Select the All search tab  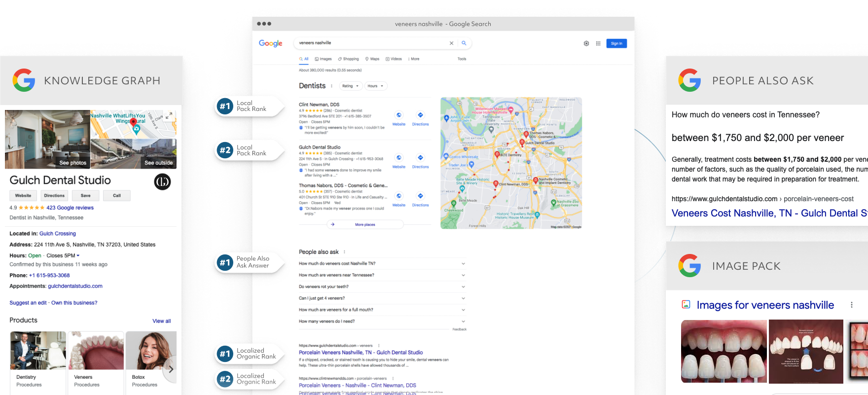304,59
